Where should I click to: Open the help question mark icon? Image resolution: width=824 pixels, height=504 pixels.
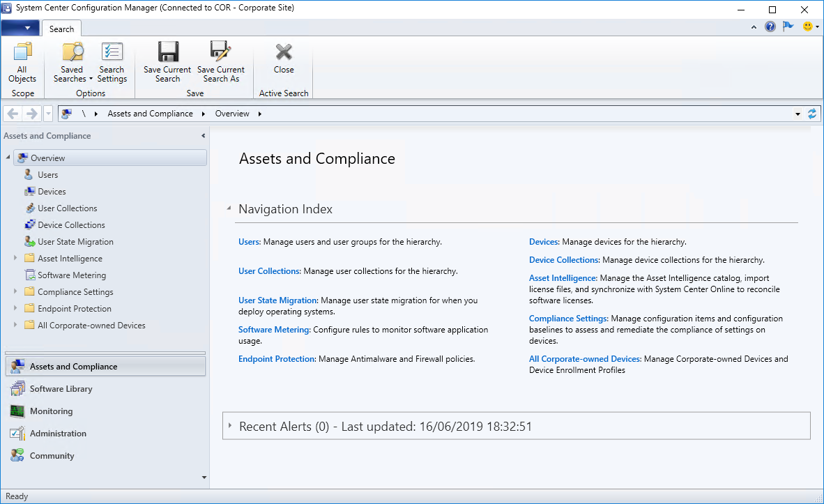click(770, 27)
